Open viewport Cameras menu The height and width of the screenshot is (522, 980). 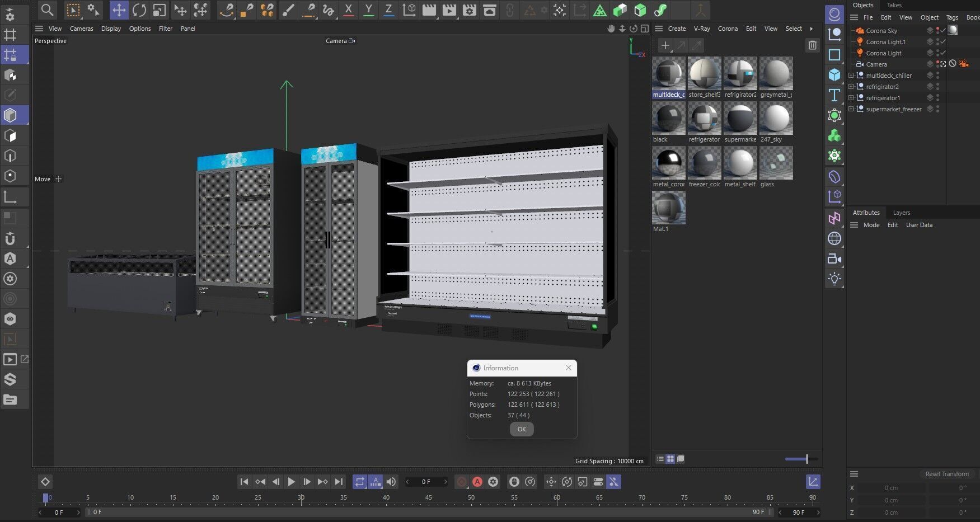[81, 29]
